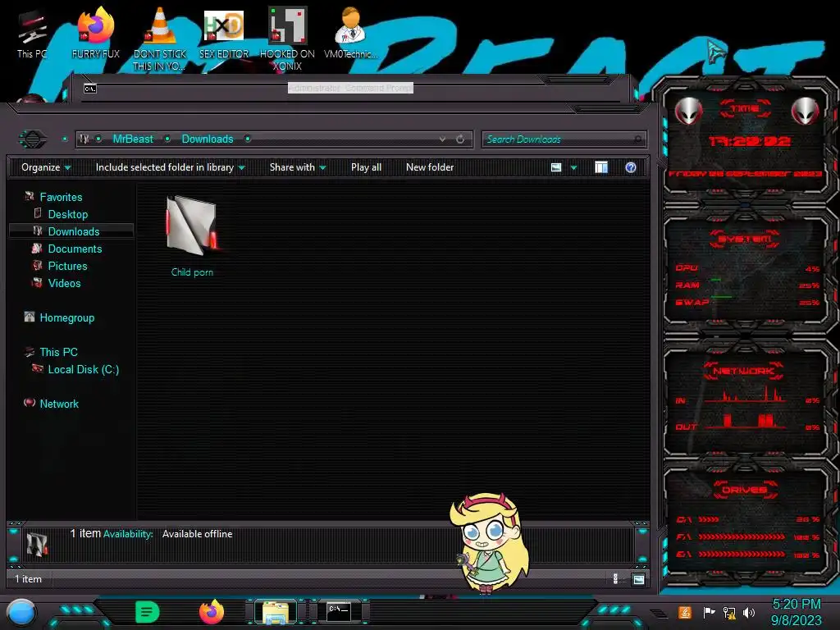Image resolution: width=840 pixels, height=630 pixels.
Task: Select Network in the navigation pane
Action: (59, 404)
